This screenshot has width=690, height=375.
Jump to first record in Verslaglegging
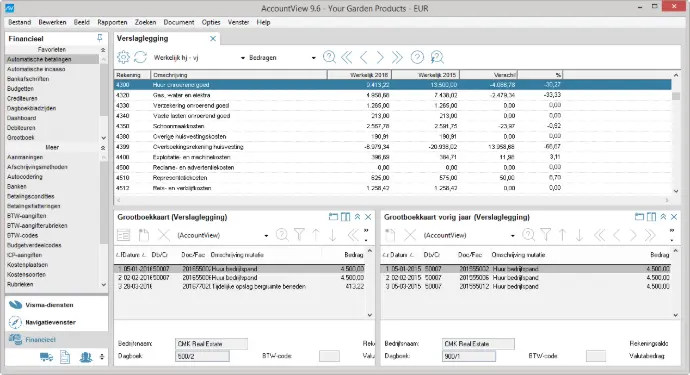click(347, 57)
